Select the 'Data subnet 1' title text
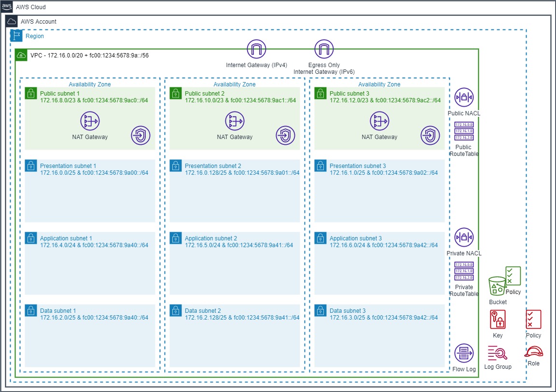The width and height of the screenshot is (556, 392). (x=58, y=311)
